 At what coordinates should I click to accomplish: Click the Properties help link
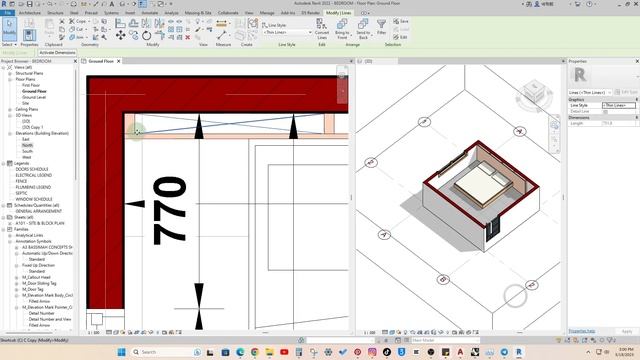582,331
